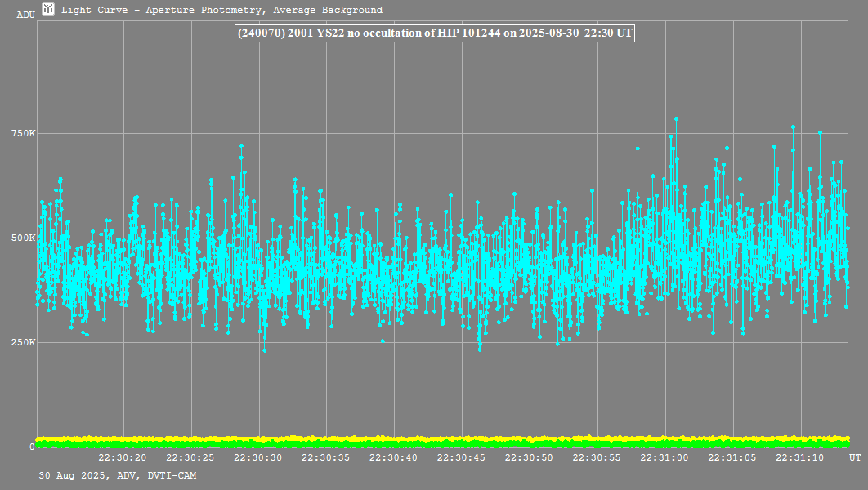This screenshot has width=868, height=490.
Task: Select the occultation annotation box for HIP 101244
Action: click(x=434, y=33)
